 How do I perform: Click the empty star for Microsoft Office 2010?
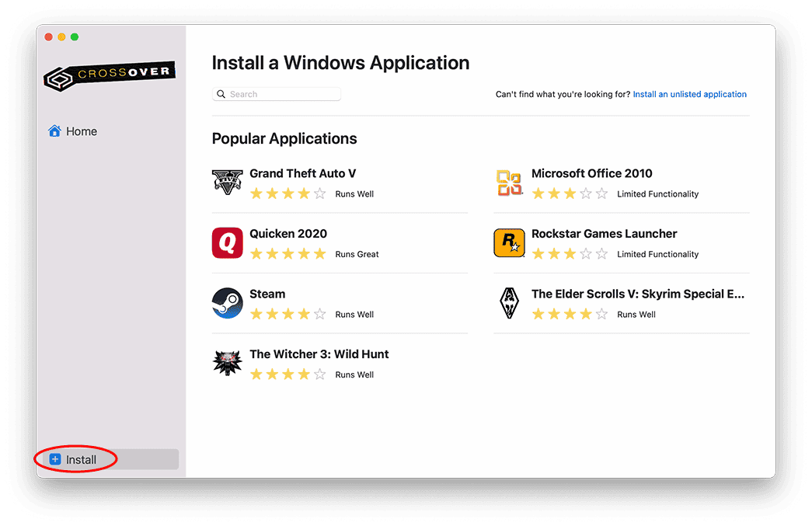[585, 193]
